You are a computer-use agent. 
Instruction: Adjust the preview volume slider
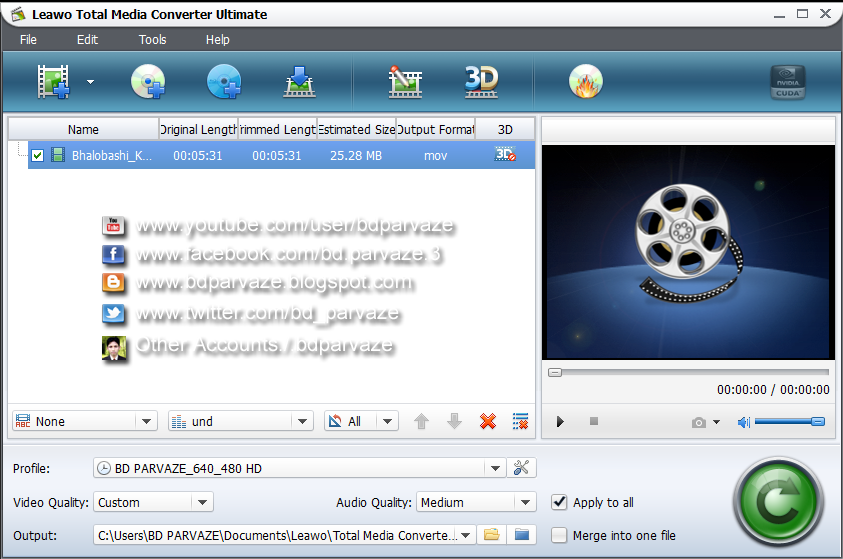789,422
